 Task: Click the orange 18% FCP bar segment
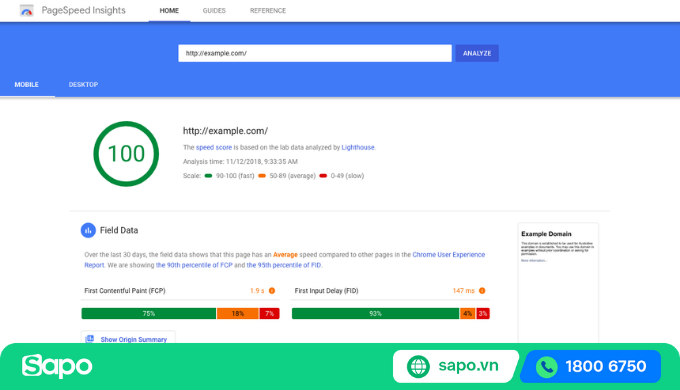[238, 314]
